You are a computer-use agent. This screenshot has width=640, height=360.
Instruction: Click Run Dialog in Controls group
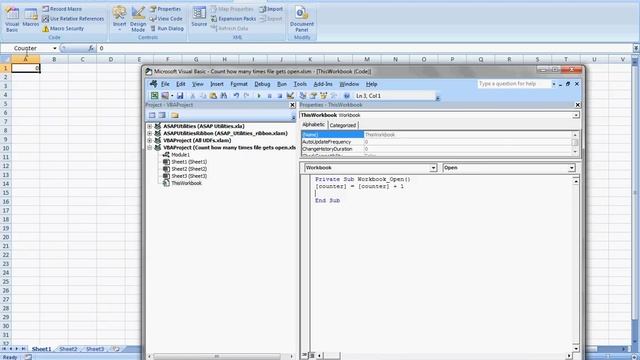167,29
